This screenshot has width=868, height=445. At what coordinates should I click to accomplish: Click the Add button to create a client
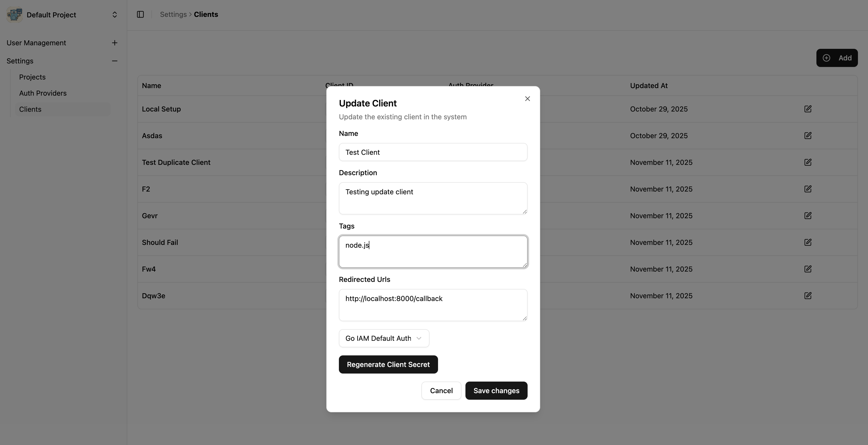[x=837, y=58]
